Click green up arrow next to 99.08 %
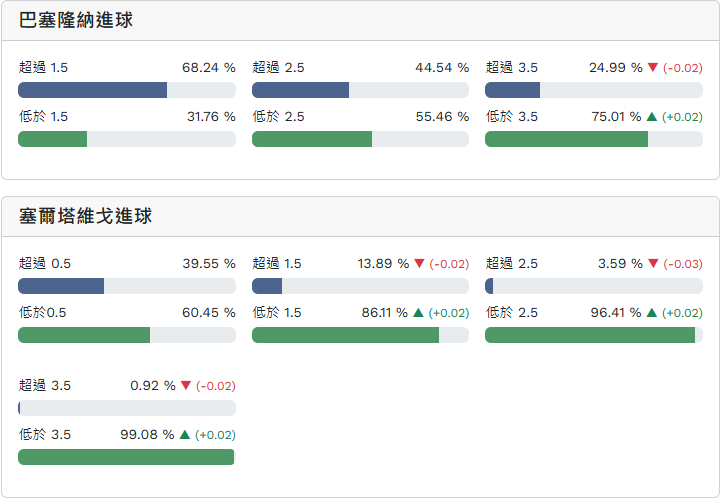 pyautogui.click(x=185, y=435)
